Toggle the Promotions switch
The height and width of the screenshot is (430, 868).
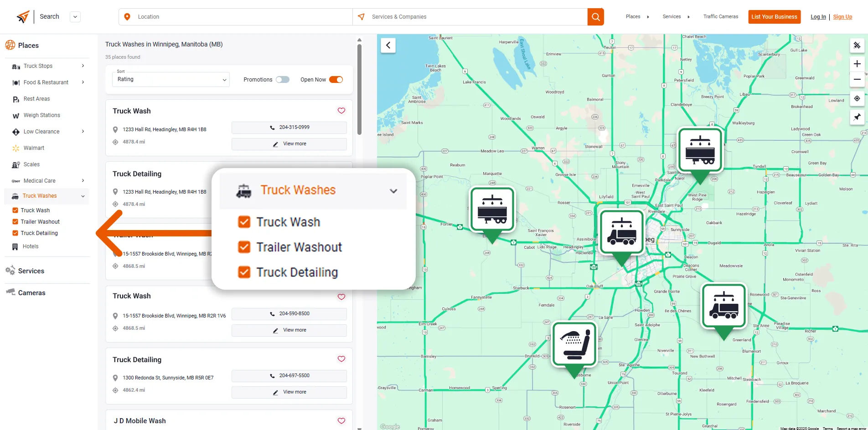[x=283, y=79]
